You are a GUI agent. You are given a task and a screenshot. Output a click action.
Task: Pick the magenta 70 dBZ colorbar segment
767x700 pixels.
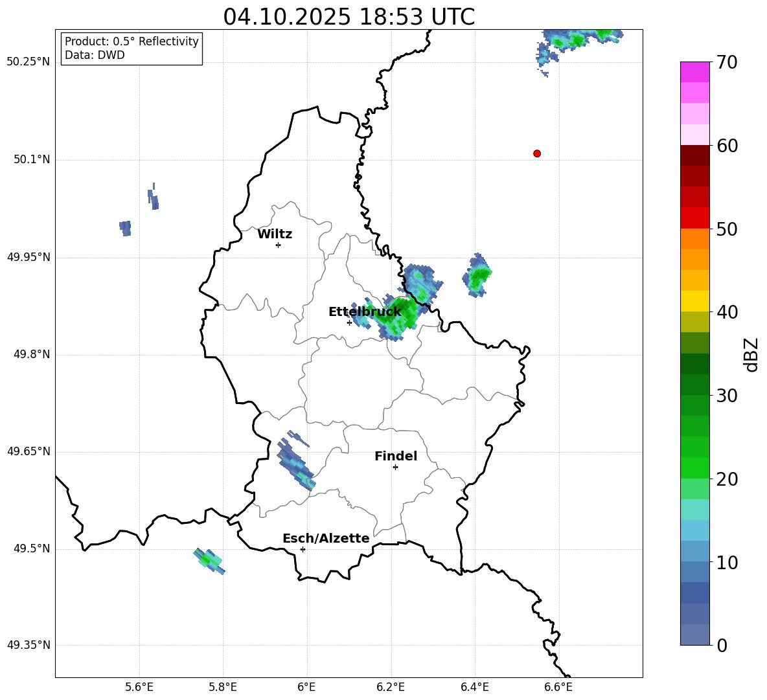click(695, 72)
